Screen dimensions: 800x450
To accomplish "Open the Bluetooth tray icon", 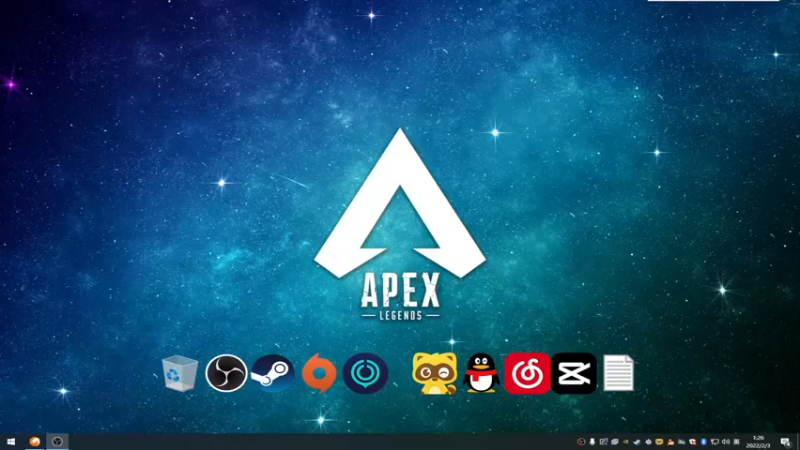I will point(704,442).
